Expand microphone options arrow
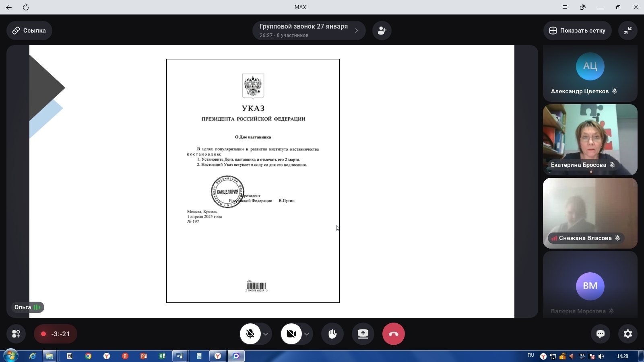This screenshot has width=644, height=362. 266,334
